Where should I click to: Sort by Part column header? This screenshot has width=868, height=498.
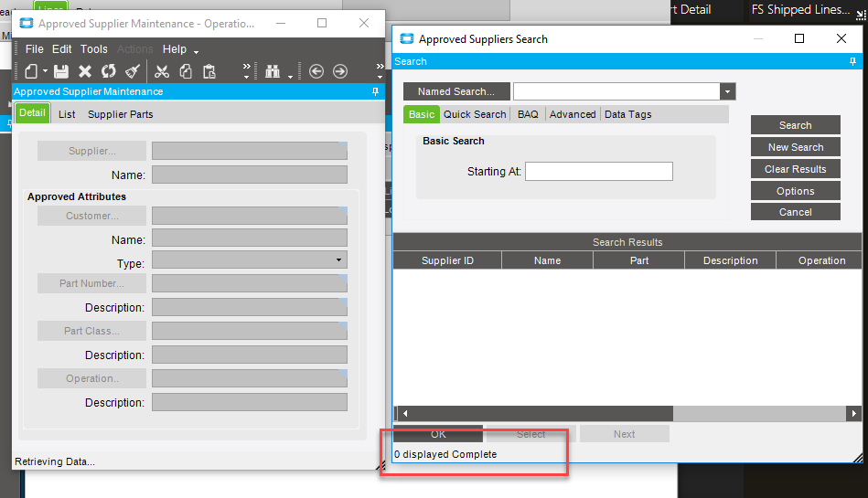[638, 260]
